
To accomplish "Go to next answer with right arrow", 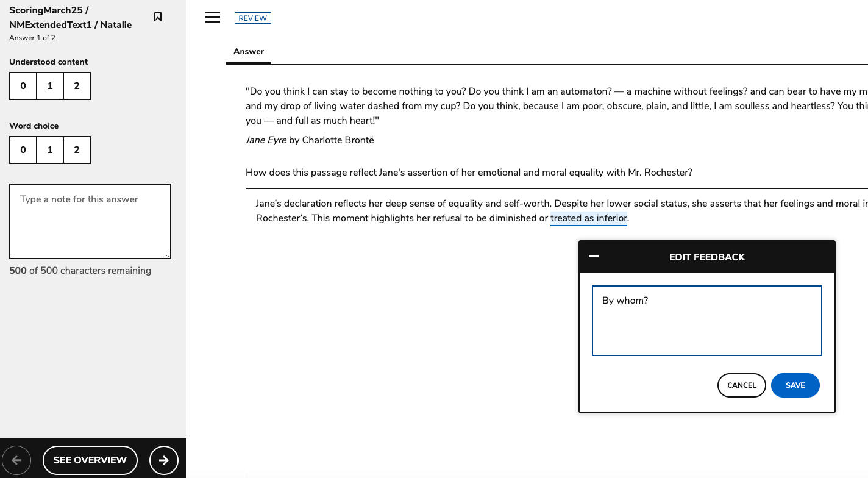I will pos(163,460).
